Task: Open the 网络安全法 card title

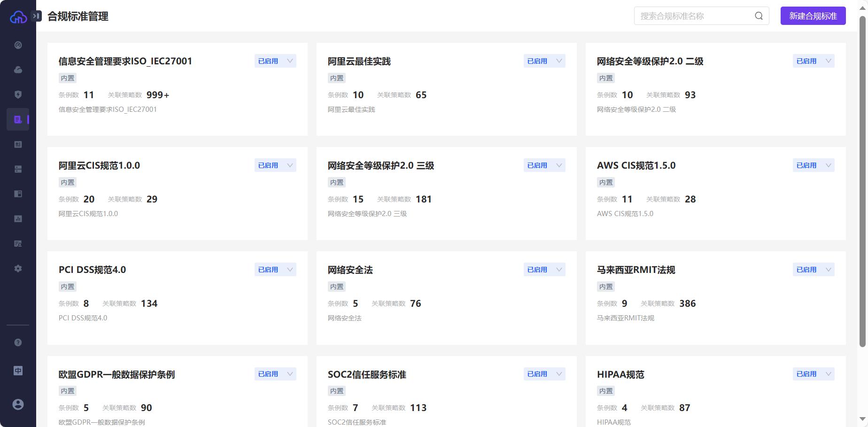Action: tap(350, 270)
